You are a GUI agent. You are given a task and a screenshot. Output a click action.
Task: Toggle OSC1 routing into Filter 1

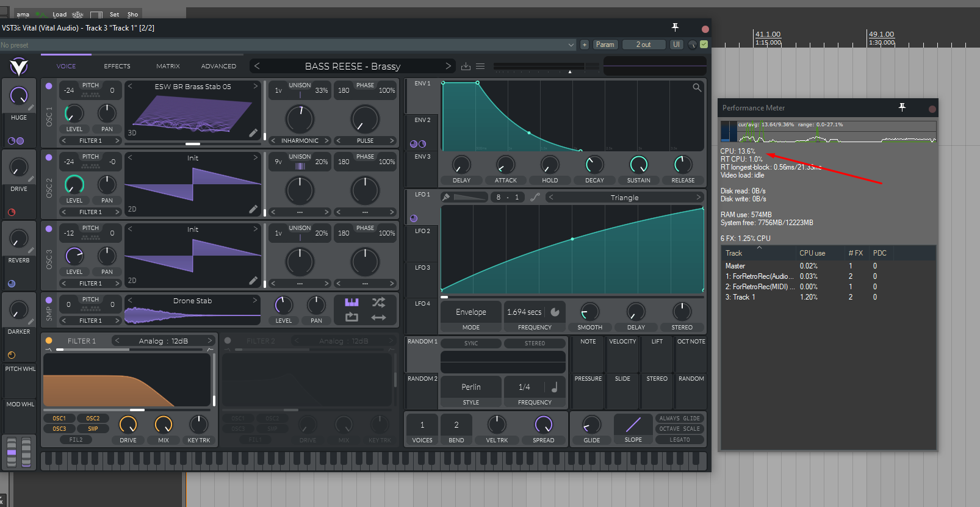point(59,419)
